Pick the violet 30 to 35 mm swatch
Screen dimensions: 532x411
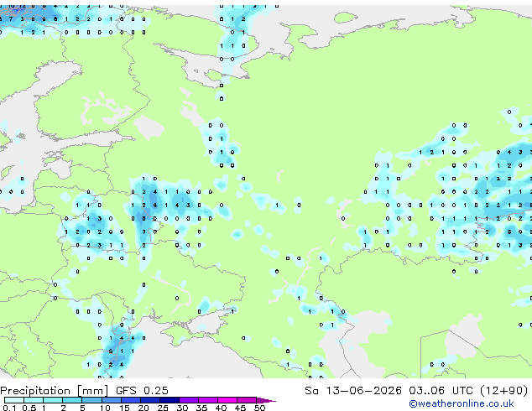(x=189, y=400)
